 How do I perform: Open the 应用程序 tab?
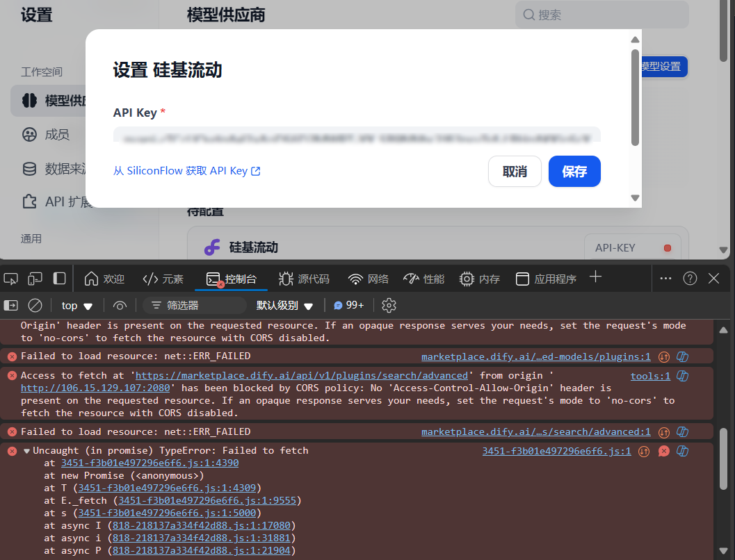(x=546, y=279)
